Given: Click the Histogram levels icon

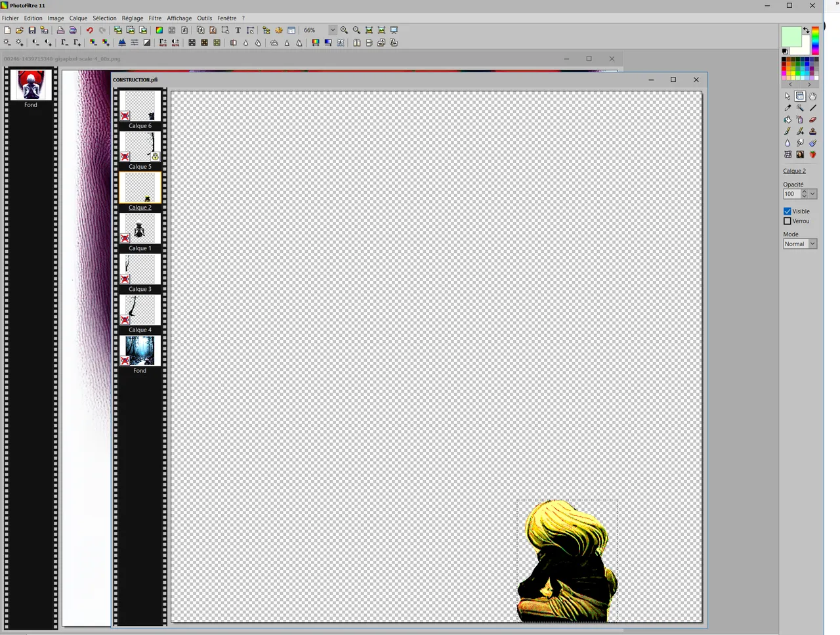Looking at the screenshot, I should (x=122, y=43).
